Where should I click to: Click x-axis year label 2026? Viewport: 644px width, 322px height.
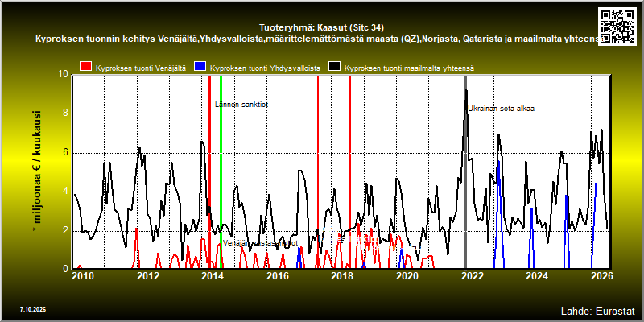(602, 275)
